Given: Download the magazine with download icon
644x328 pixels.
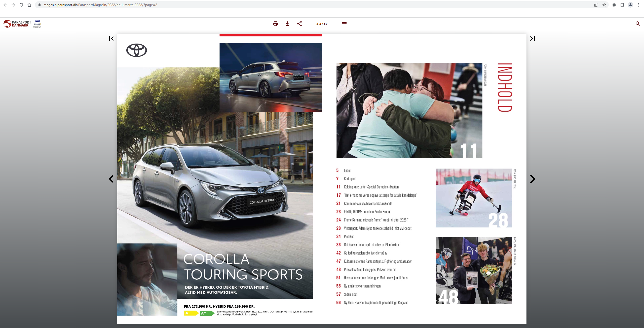Looking at the screenshot, I should pyautogui.click(x=287, y=24).
